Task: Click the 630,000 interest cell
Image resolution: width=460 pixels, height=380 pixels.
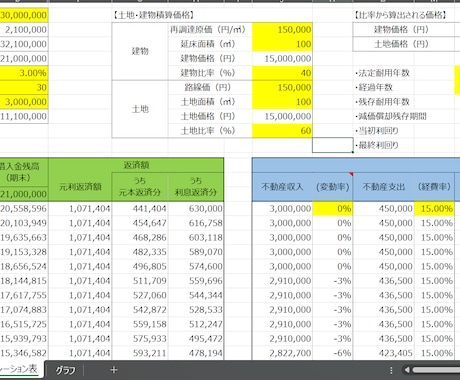Action: [x=196, y=209]
